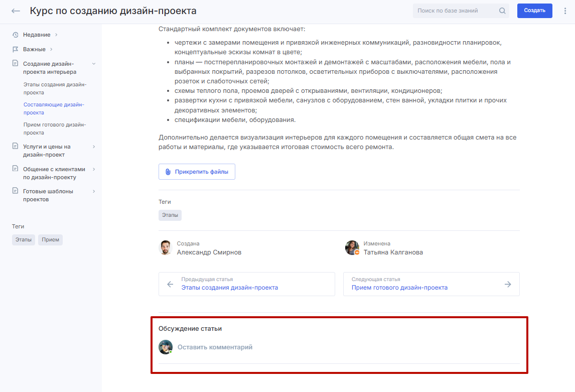Select the Прием tag in sidebar

point(50,239)
